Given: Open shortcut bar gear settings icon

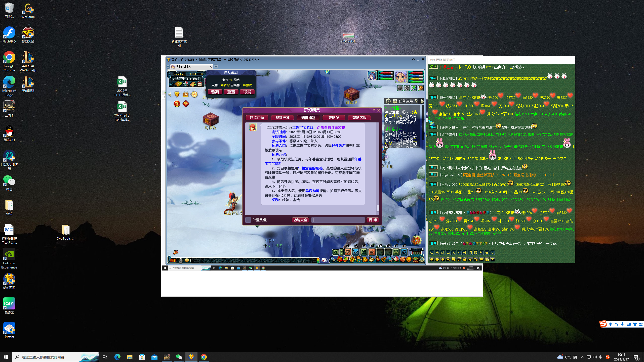Looking at the screenshot, I should pos(336,252).
